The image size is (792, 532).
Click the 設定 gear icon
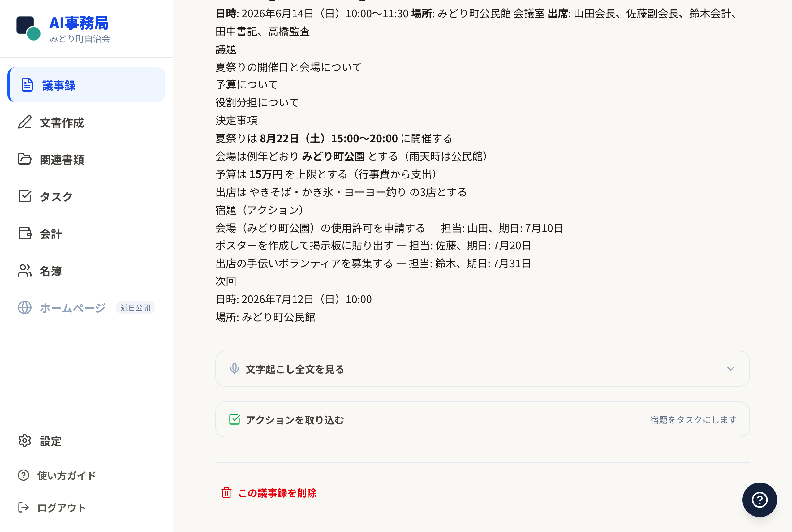tap(25, 441)
